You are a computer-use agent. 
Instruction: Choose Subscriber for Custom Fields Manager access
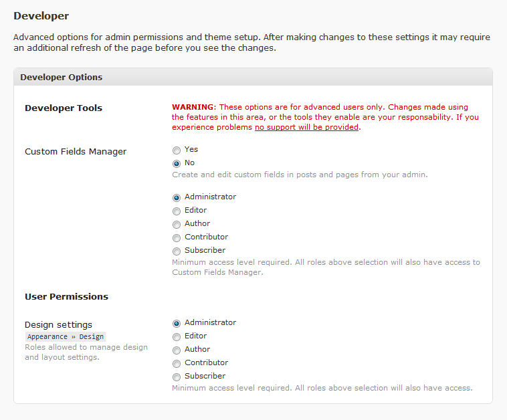coord(177,251)
